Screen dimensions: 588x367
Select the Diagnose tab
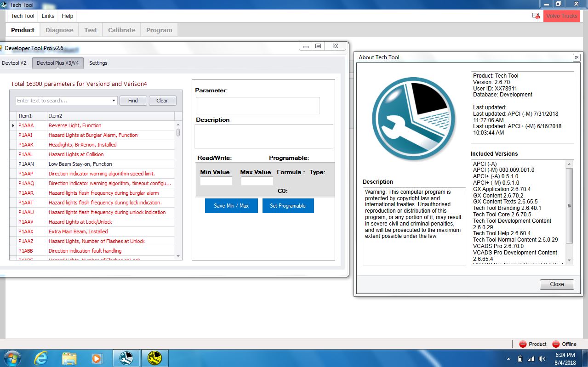click(x=59, y=30)
